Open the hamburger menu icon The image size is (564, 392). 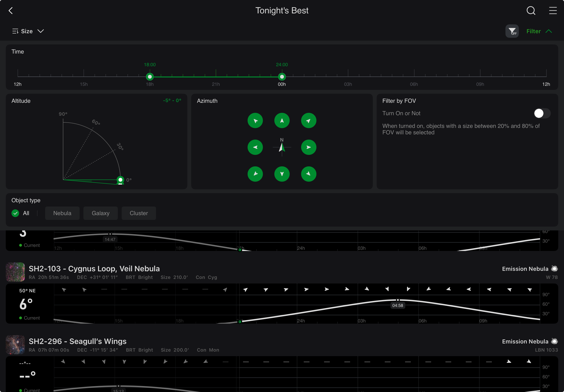pyautogui.click(x=553, y=11)
